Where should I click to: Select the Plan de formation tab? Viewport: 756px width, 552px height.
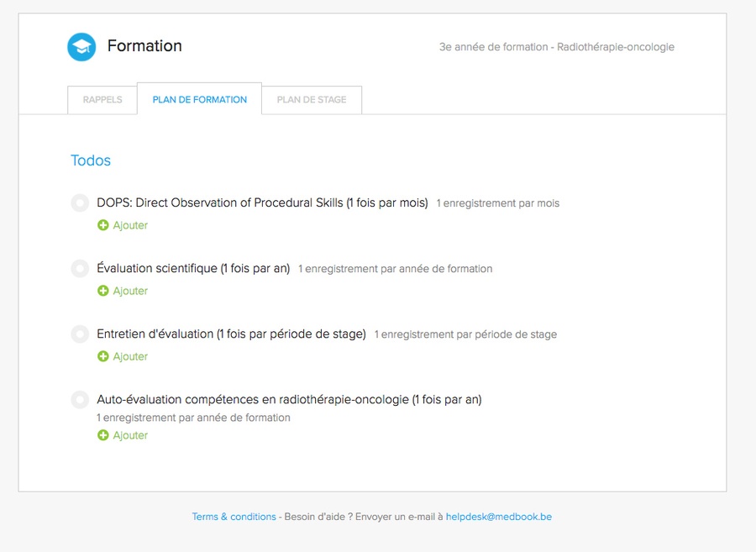click(200, 99)
